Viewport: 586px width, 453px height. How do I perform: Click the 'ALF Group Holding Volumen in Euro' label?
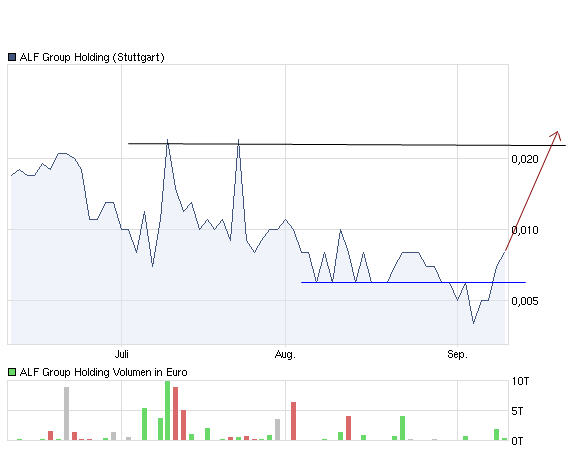(104, 372)
